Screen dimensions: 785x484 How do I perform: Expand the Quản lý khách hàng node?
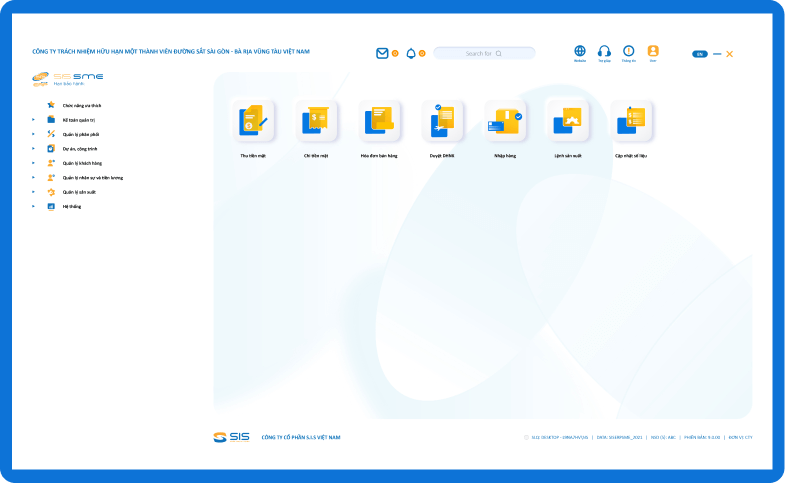[33, 162]
